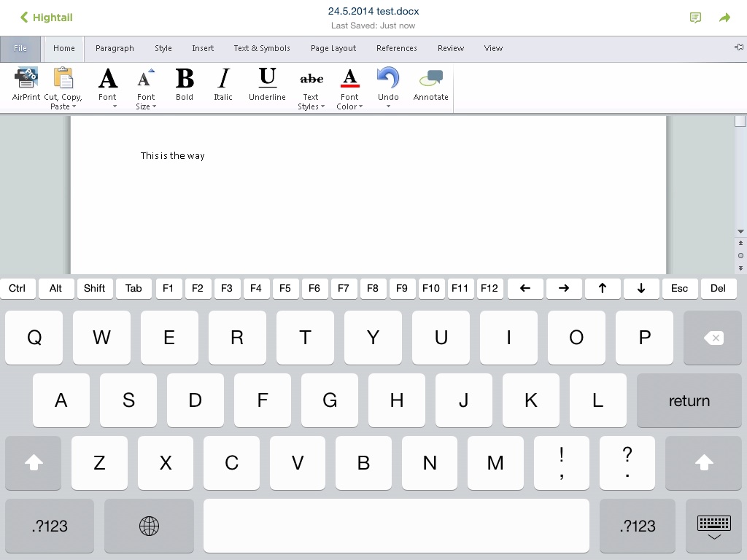Screen dimensions: 747x560
Task: Expand the Font Size dropdown
Action: (x=146, y=87)
